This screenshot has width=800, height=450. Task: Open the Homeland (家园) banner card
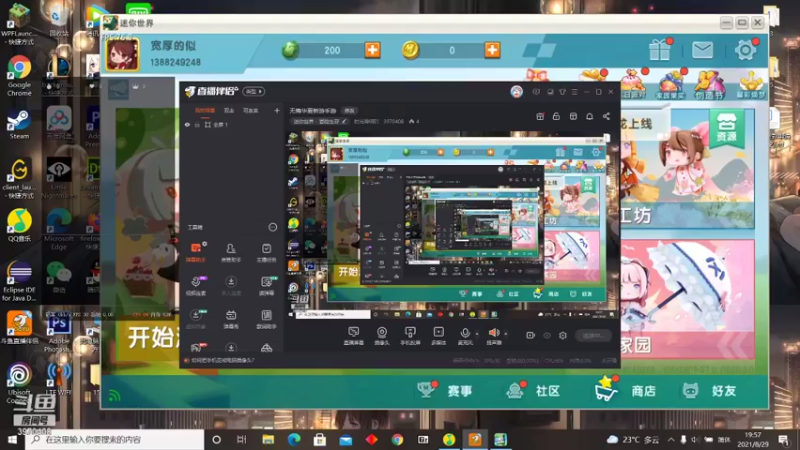687,299
